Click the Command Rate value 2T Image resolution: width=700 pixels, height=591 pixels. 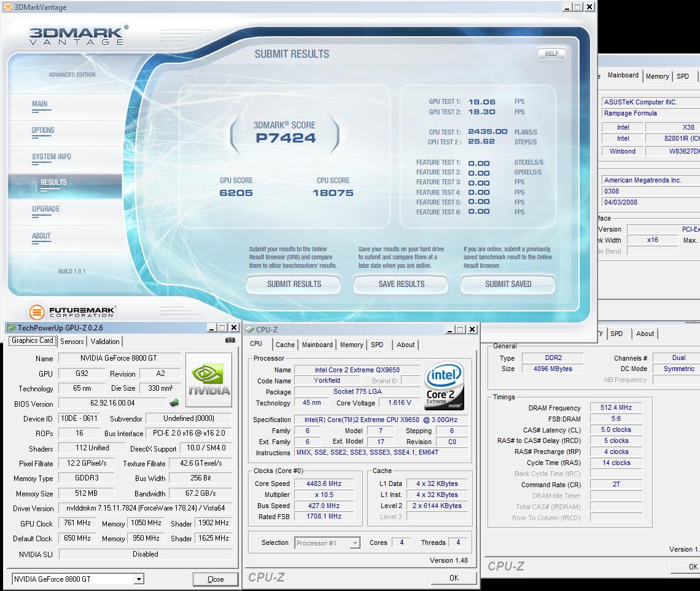[x=616, y=484]
